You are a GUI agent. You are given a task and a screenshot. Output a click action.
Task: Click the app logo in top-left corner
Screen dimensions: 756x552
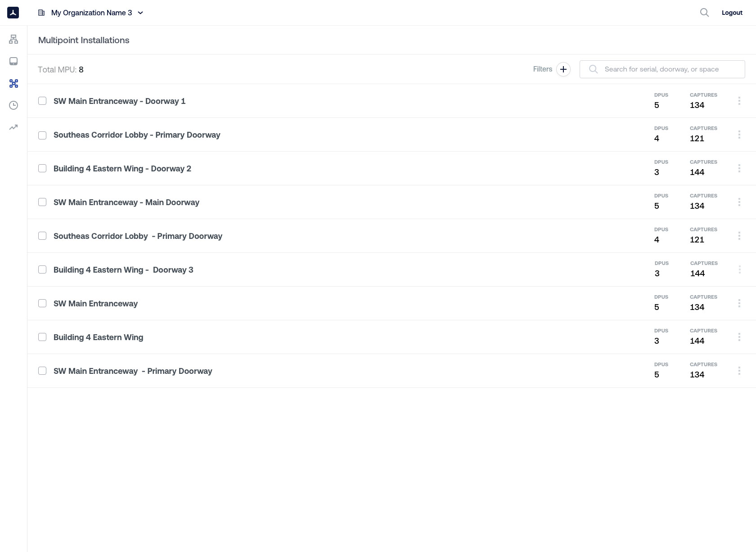(x=13, y=13)
